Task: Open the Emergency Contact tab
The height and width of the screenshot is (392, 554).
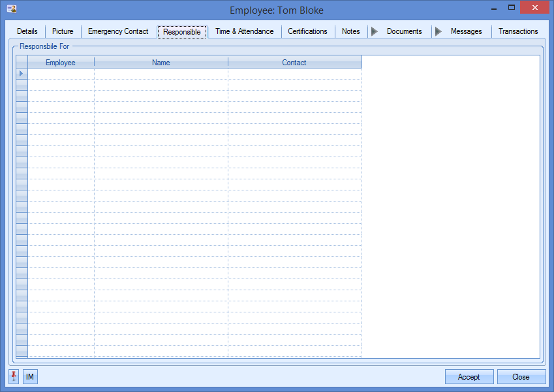Action: pos(118,31)
